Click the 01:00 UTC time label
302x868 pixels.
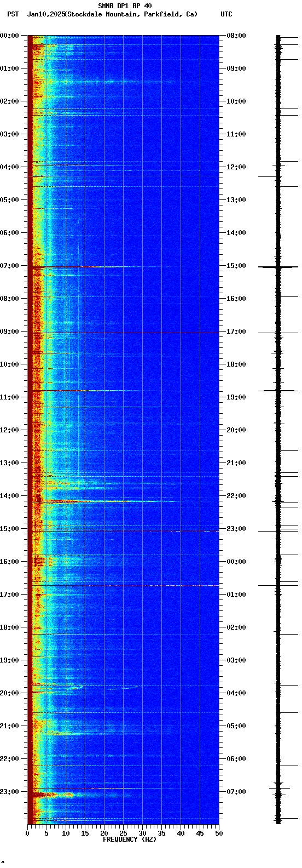(236, 595)
